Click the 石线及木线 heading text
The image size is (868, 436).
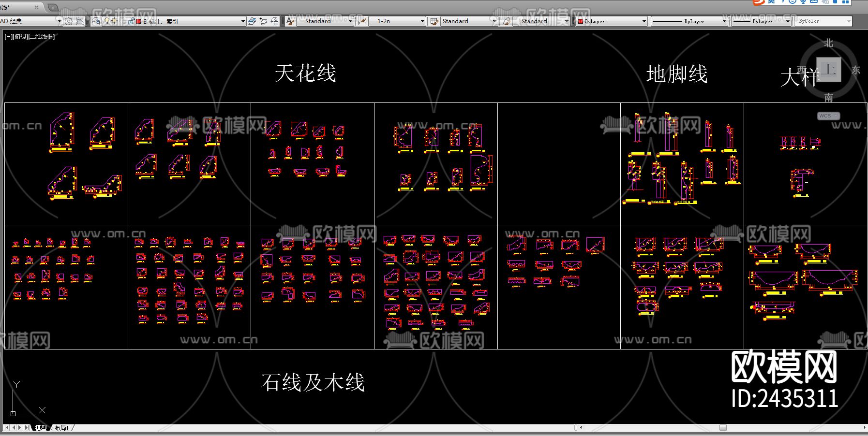[313, 382]
